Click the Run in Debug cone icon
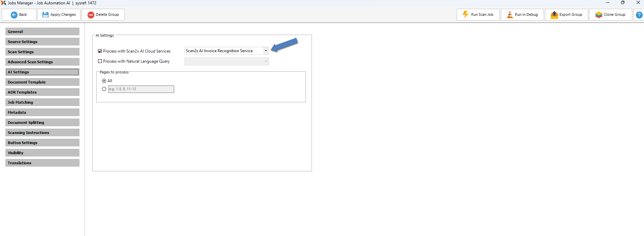Screen dimensions: 644x236 tap(510, 15)
